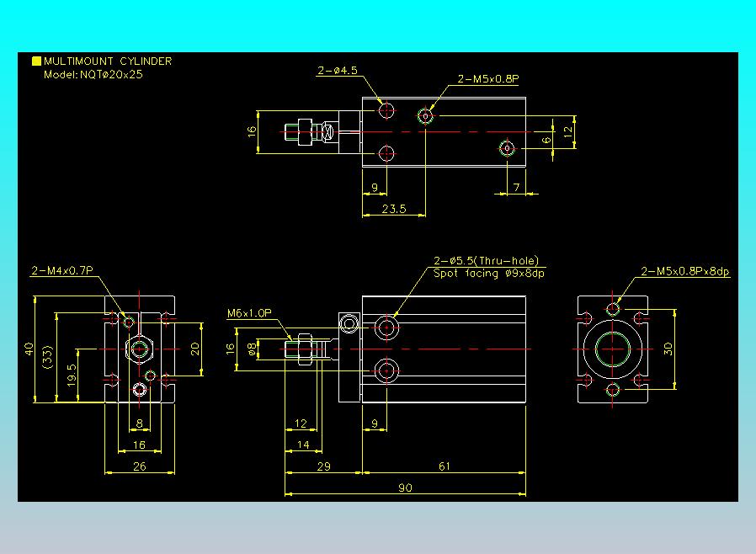The width and height of the screenshot is (756, 554).
Task: Select the "7" dimension value
Action: click(516, 187)
